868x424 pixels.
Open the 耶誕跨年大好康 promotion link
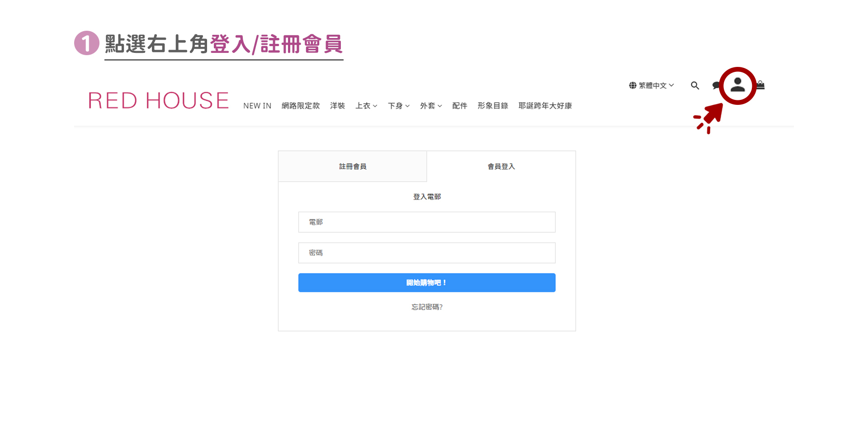(545, 106)
